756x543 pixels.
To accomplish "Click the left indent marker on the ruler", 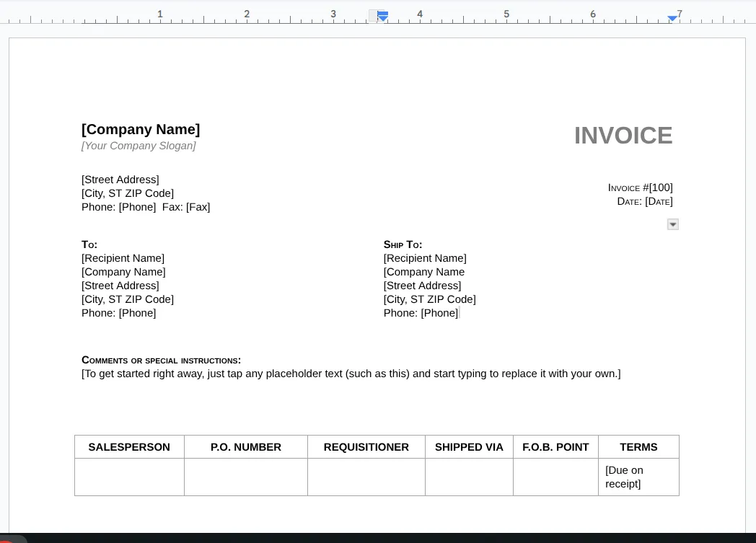I will [383, 17].
